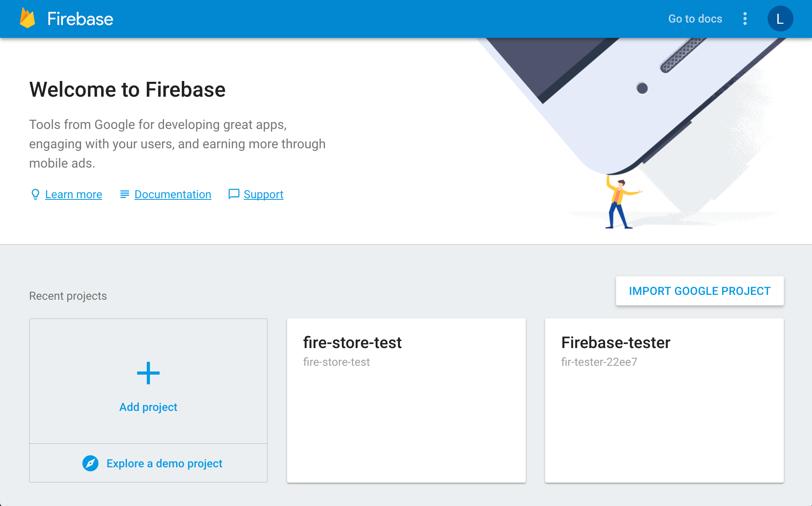812x506 pixels.
Task: Open the user account avatar L
Action: coord(780,19)
